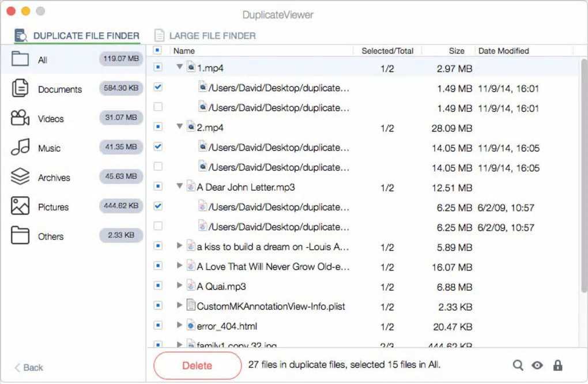Click the 119.07 MB size badge
Screen dimensions: 588x384
[121, 58]
